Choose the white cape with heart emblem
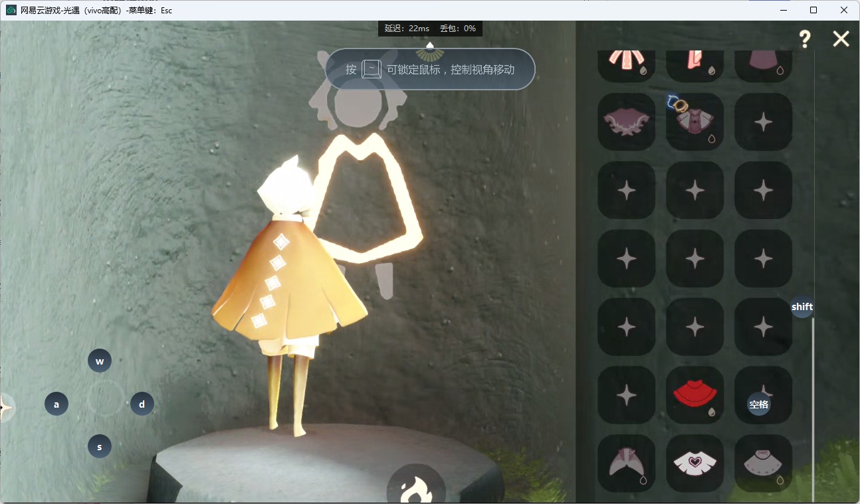The width and height of the screenshot is (860, 504). [x=695, y=463]
